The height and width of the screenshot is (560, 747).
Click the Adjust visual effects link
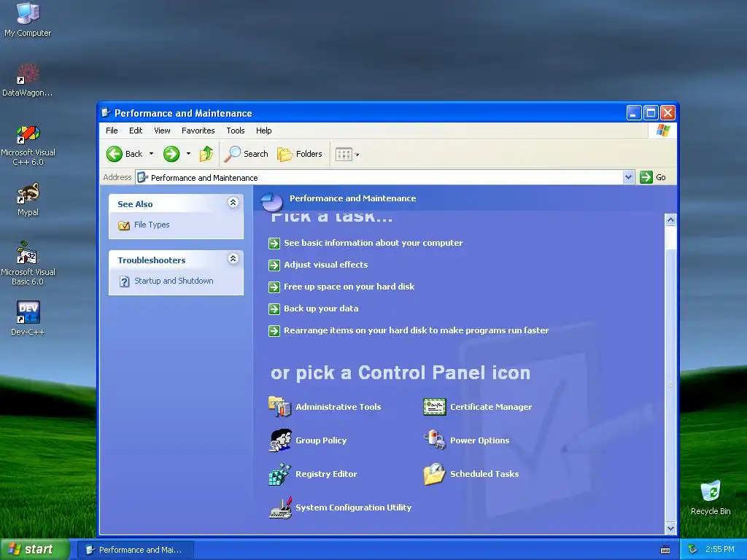326,265
